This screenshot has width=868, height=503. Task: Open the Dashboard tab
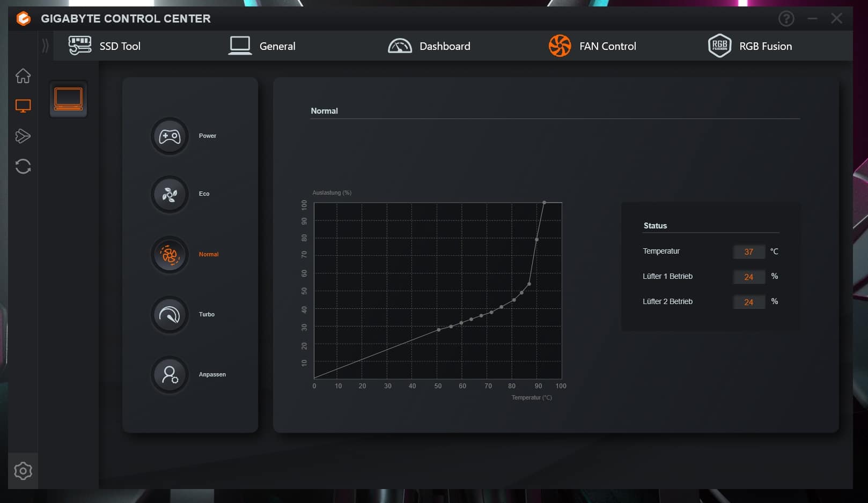tap(429, 46)
